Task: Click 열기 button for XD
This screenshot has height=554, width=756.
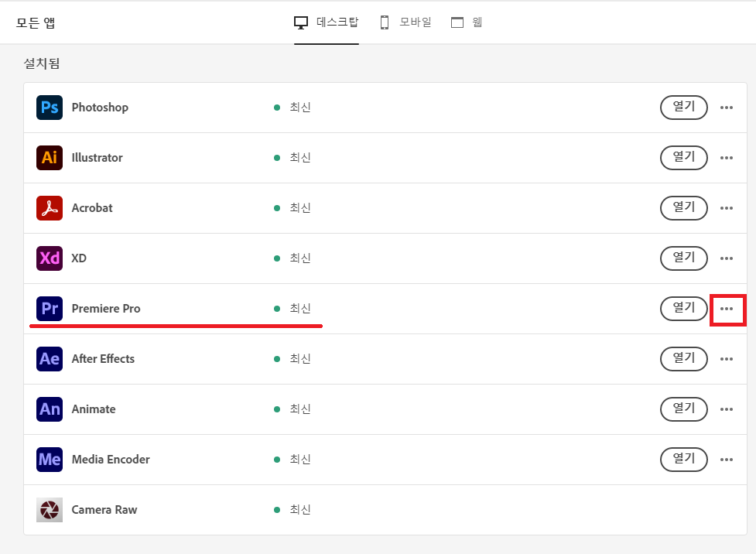Action: point(684,258)
